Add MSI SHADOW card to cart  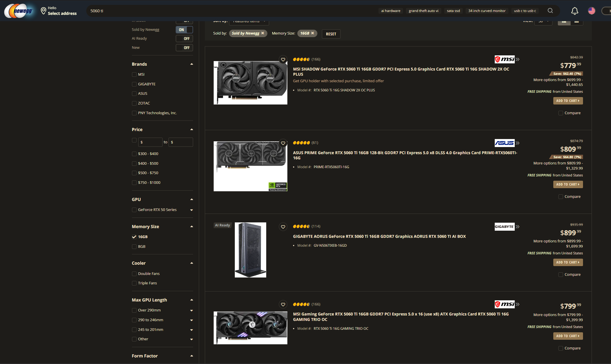pos(568,101)
